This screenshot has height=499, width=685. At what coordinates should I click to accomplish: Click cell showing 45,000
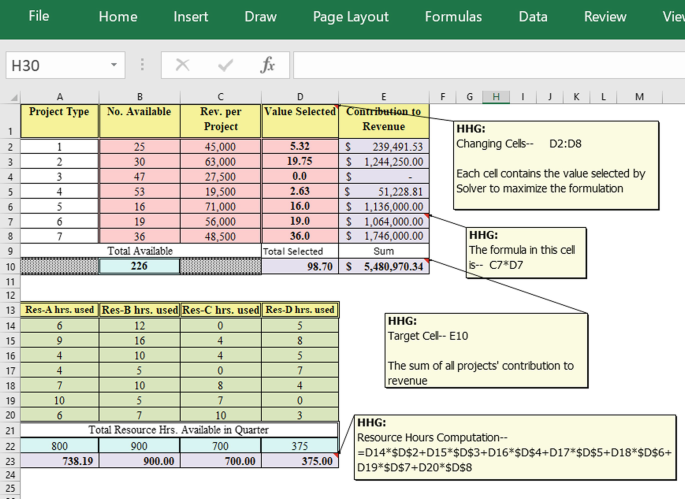pyautogui.click(x=220, y=146)
